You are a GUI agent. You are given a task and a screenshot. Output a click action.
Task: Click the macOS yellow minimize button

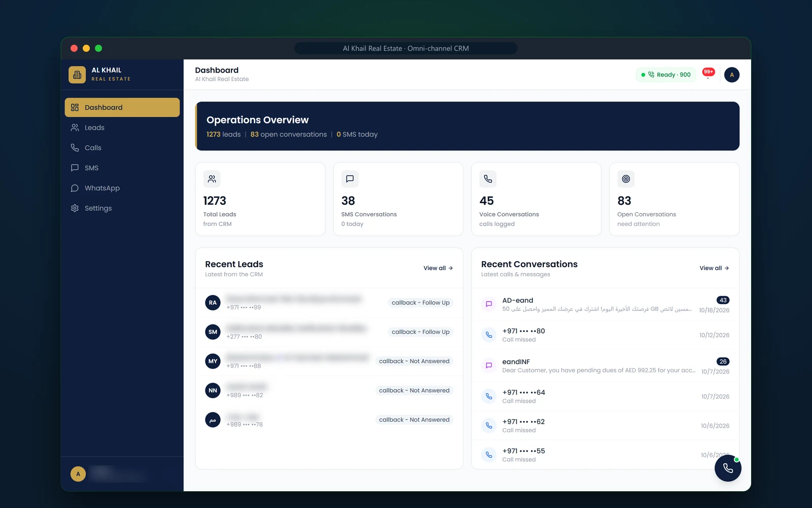(x=86, y=48)
